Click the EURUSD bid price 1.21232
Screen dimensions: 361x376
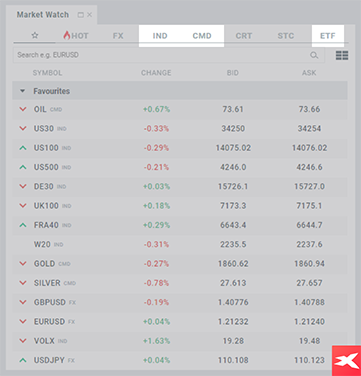point(233,322)
